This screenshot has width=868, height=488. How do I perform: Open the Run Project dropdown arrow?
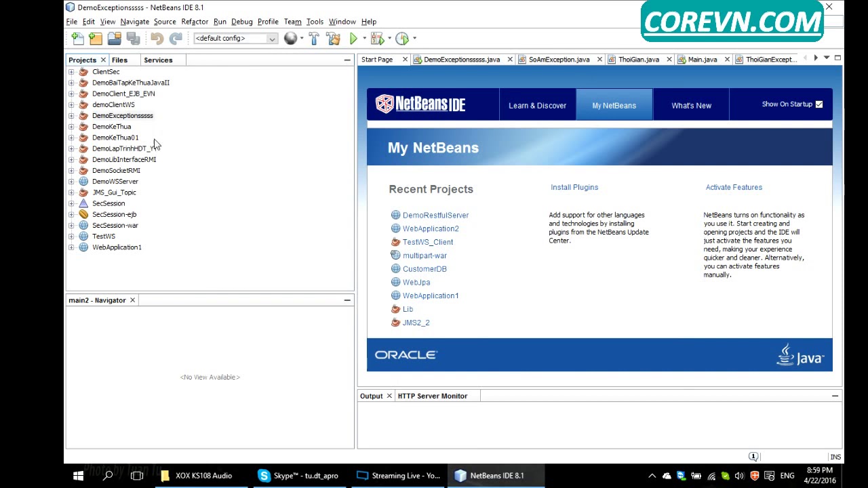[364, 39]
